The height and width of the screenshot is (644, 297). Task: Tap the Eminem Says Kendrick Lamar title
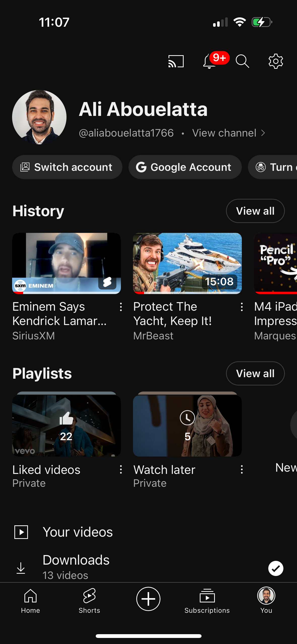tap(60, 314)
